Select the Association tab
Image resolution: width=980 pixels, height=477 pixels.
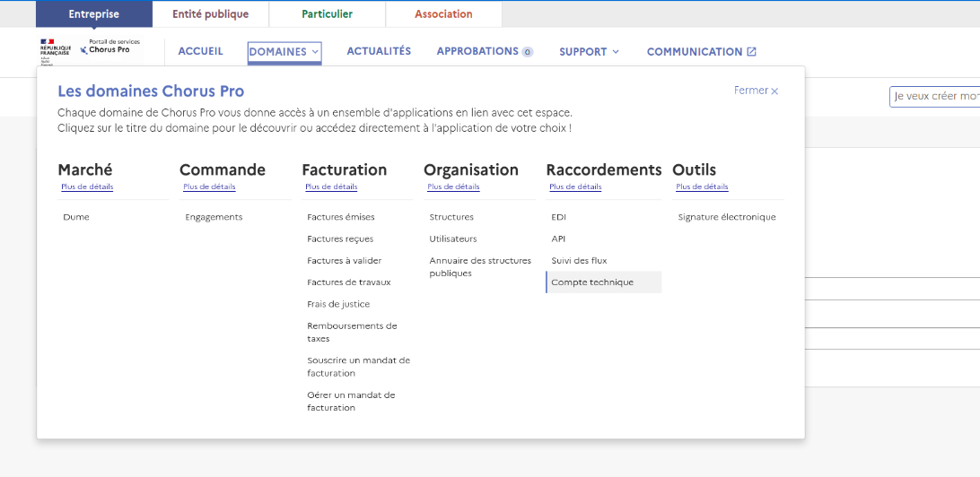[443, 14]
